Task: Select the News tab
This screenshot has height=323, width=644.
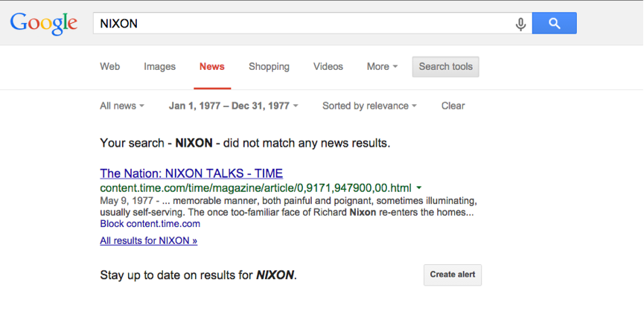Action: (x=212, y=66)
